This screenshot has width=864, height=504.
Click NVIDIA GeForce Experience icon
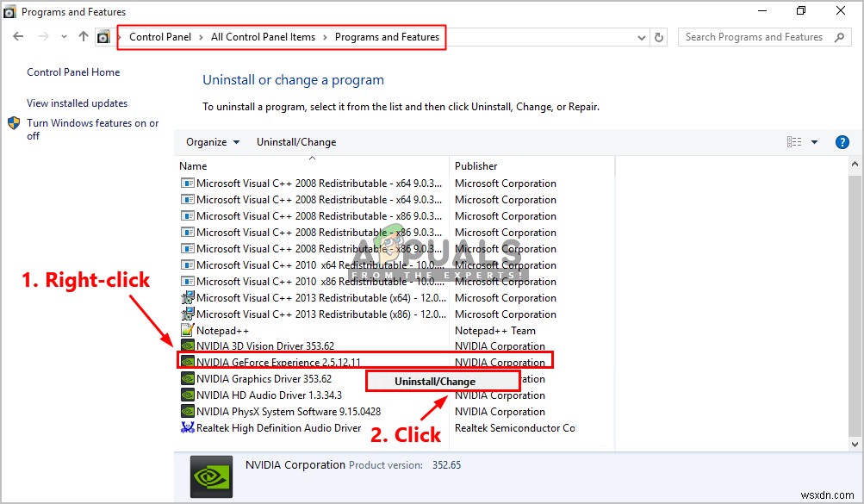[187, 362]
